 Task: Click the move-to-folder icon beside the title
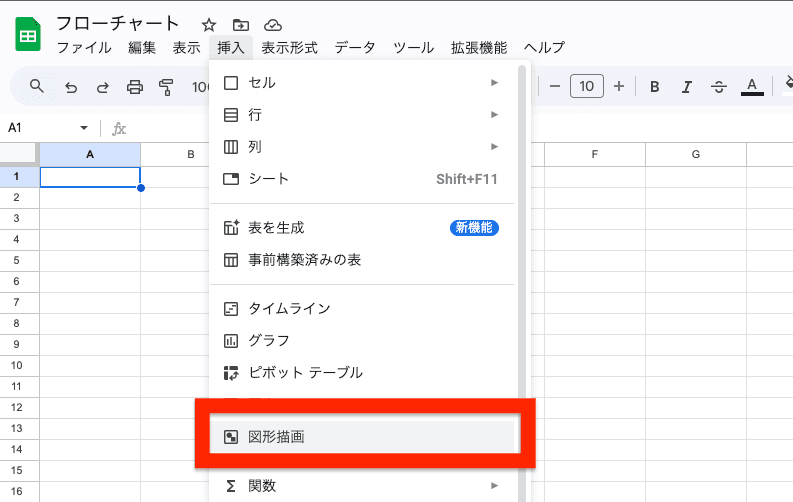point(240,24)
